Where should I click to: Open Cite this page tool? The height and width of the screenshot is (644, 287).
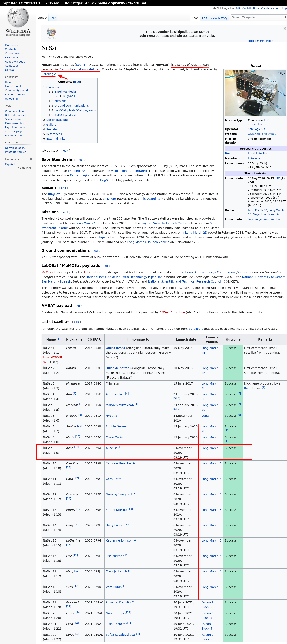pos(14,131)
